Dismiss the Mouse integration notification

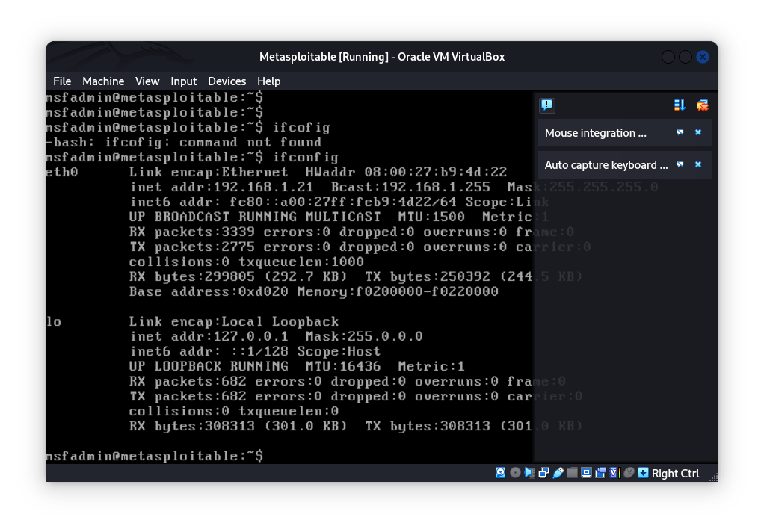point(698,132)
